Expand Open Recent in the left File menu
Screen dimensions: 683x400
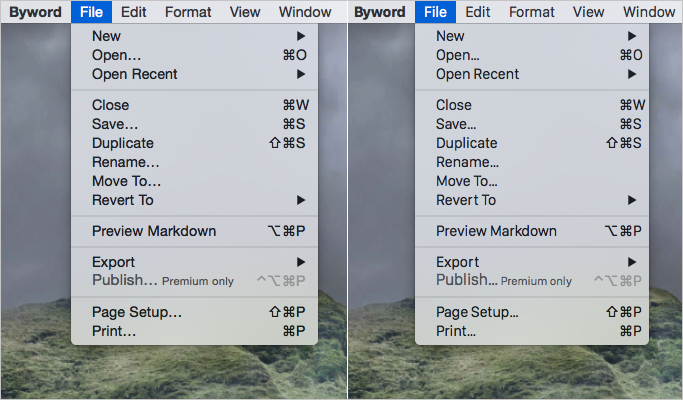[194, 75]
